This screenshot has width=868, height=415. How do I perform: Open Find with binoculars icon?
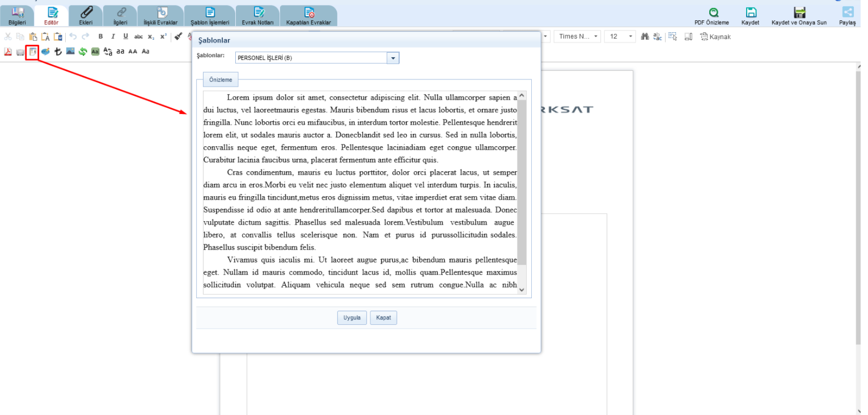click(x=645, y=37)
